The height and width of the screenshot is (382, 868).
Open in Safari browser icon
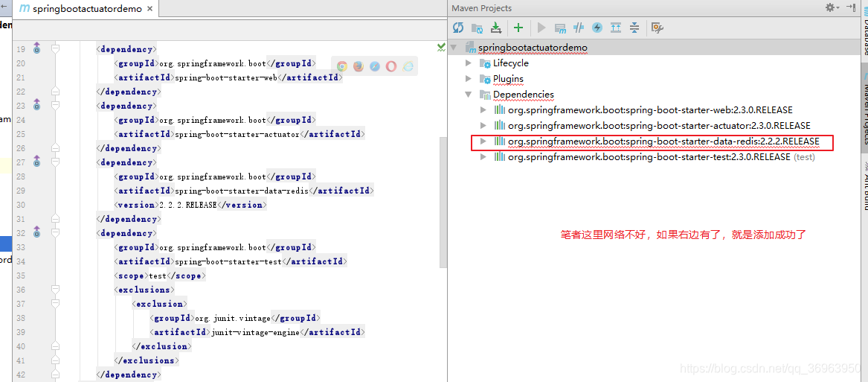coord(375,66)
